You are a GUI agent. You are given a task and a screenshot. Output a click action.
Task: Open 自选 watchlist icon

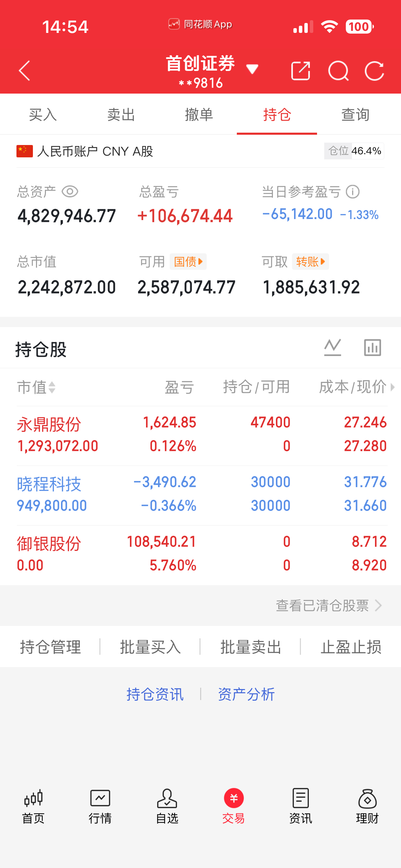pyautogui.click(x=167, y=807)
